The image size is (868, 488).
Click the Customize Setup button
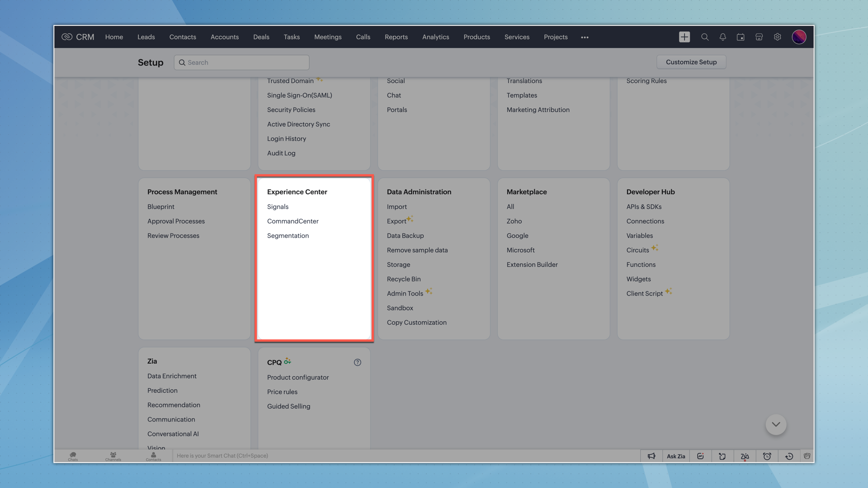coord(691,62)
